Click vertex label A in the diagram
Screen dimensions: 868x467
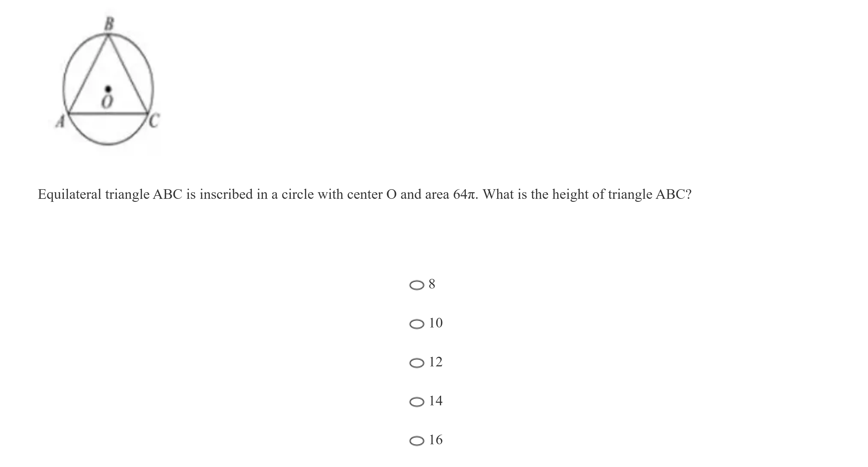click(60, 121)
